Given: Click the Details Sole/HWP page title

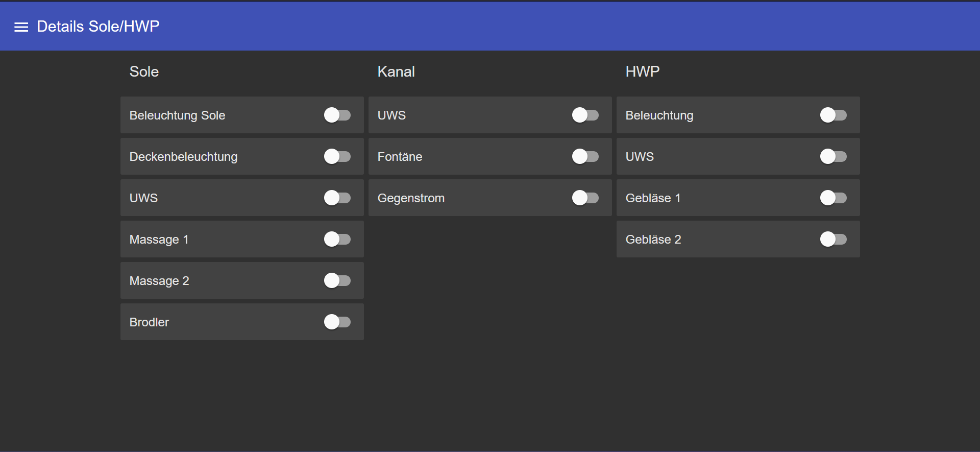Looking at the screenshot, I should (x=98, y=27).
